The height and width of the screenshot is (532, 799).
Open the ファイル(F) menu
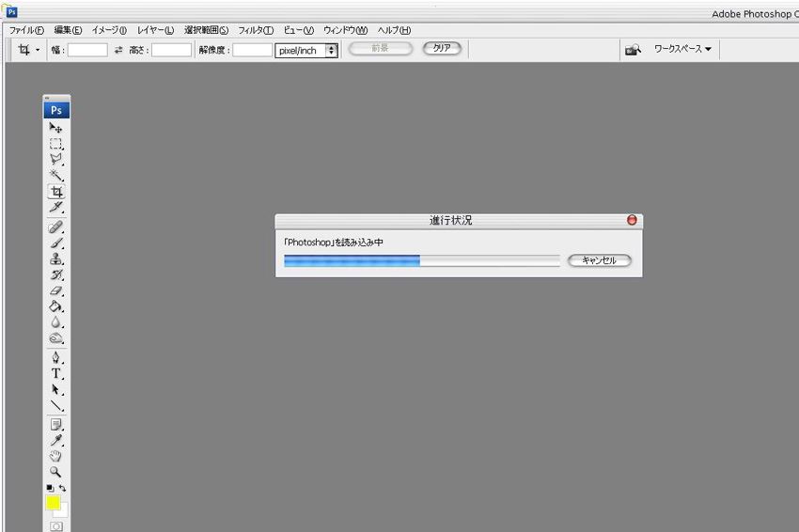[x=26, y=30]
